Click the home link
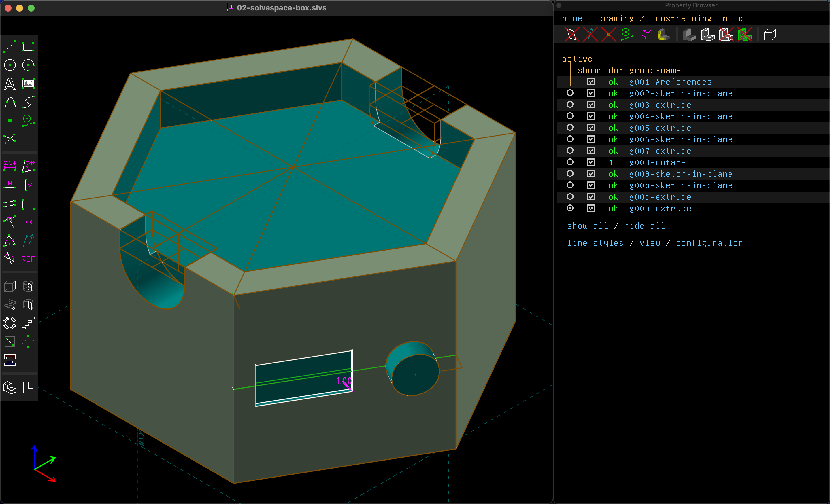The width and height of the screenshot is (830, 504). [572, 18]
